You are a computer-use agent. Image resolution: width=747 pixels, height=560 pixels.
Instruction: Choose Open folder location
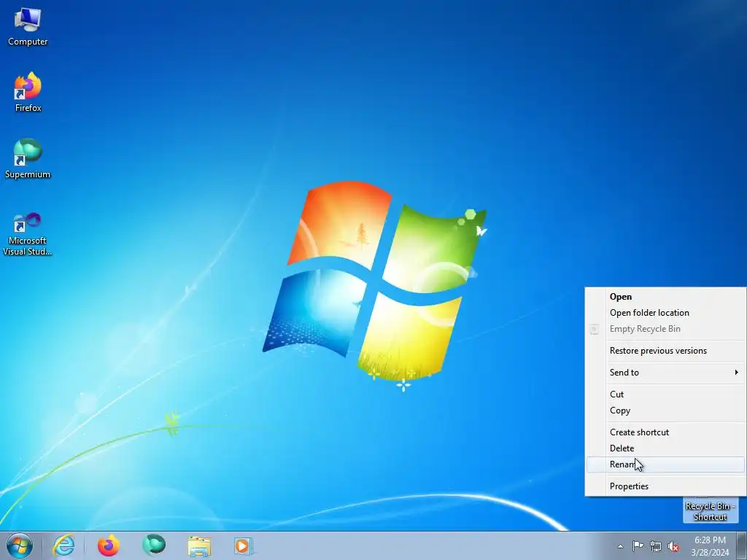click(665, 313)
